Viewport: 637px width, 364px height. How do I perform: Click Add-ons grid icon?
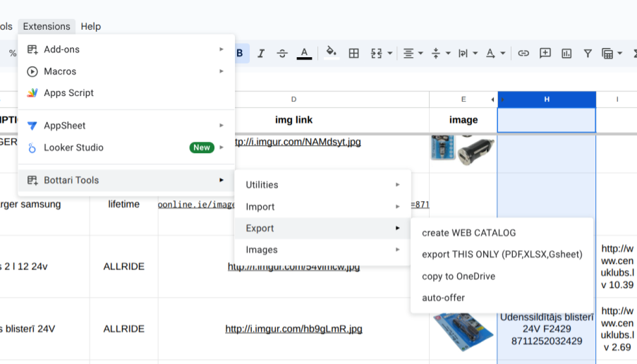tap(32, 49)
